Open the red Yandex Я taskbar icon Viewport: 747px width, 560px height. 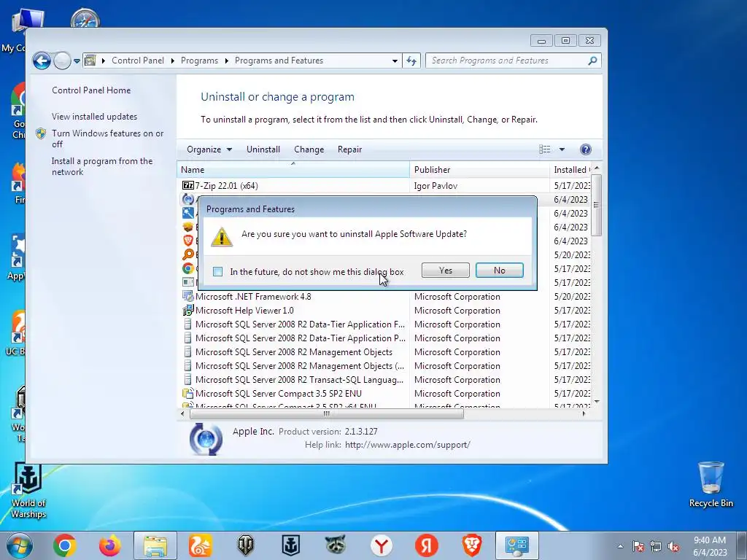coord(426,545)
